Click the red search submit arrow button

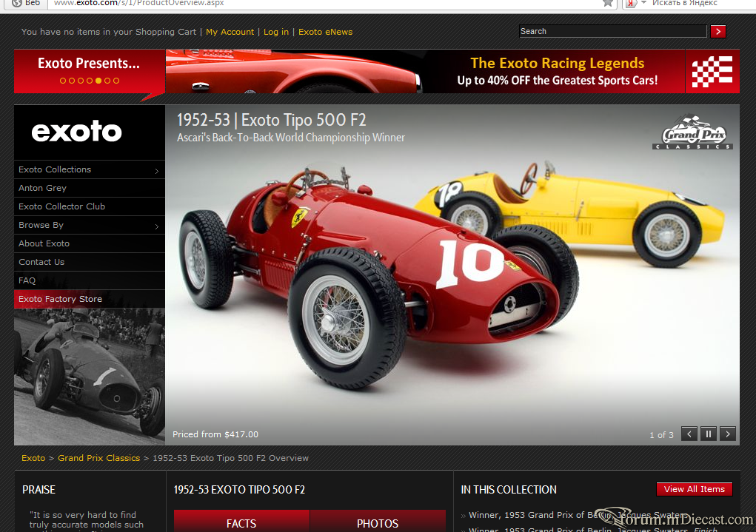pos(718,31)
